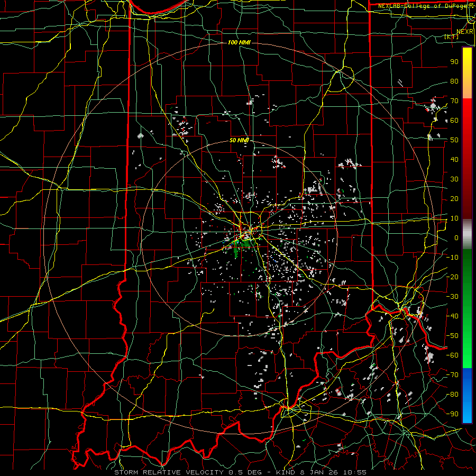The width and height of the screenshot is (476, 476).
Task: Click the -60 knot scale label
Action: tap(452, 355)
